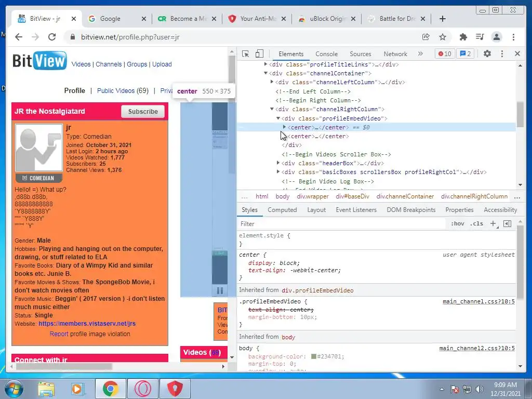Close the DevTools panel
Image resolution: width=532 pixels, height=399 pixels.
517,54
